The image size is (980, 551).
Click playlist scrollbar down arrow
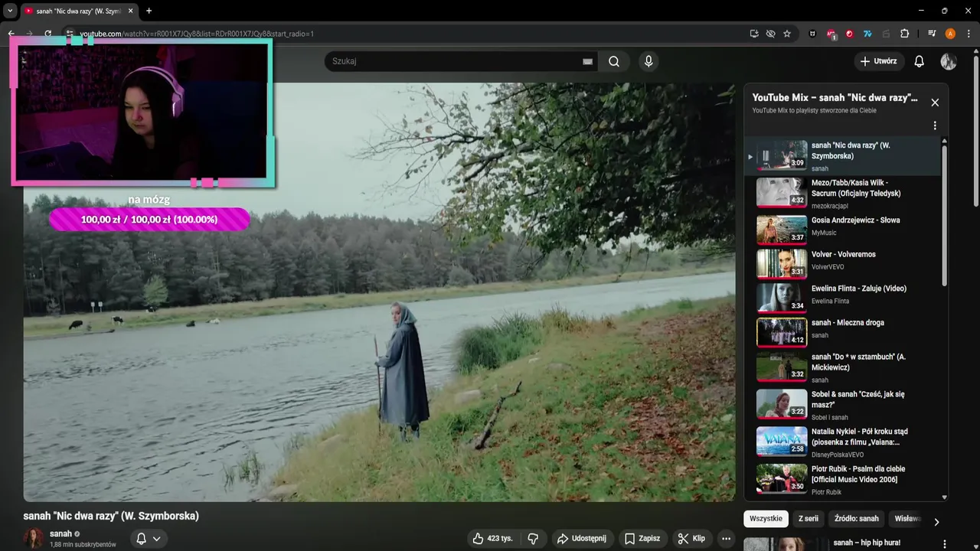coord(944,497)
